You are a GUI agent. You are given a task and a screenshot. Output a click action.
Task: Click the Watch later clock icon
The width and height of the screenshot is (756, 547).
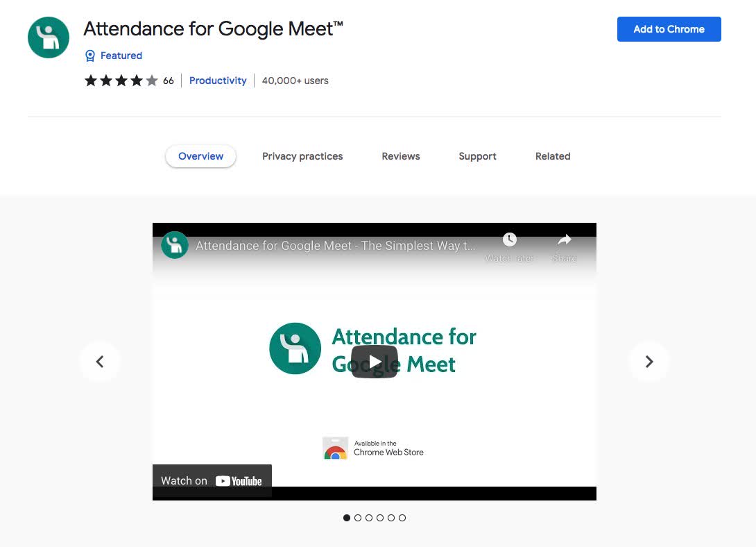pyautogui.click(x=510, y=239)
